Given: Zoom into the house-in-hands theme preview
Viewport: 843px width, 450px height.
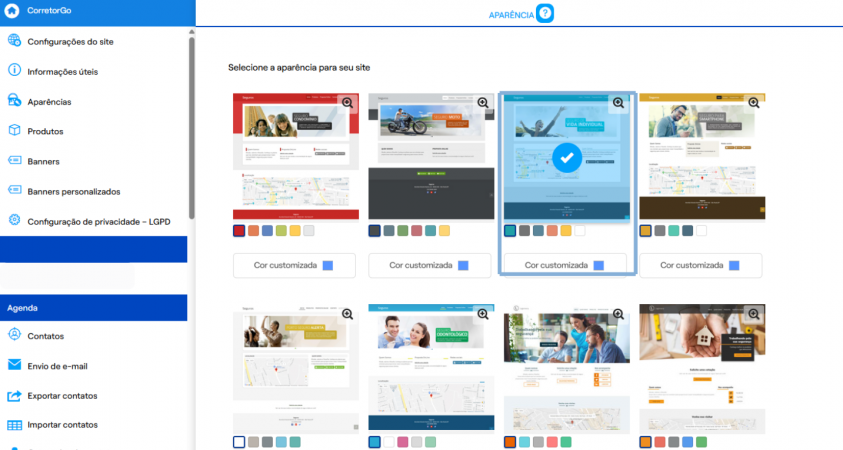Looking at the screenshot, I should click(x=754, y=315).
